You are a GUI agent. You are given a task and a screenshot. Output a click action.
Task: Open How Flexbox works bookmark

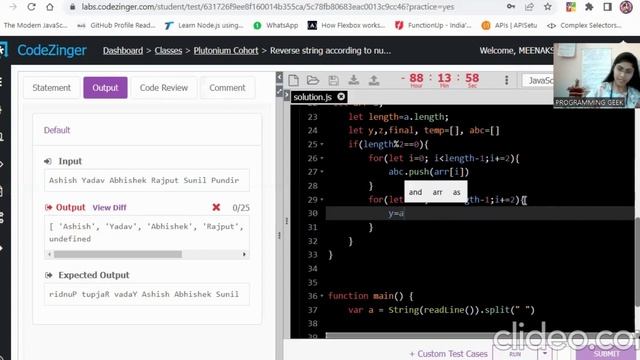click(x=346, y=25)
